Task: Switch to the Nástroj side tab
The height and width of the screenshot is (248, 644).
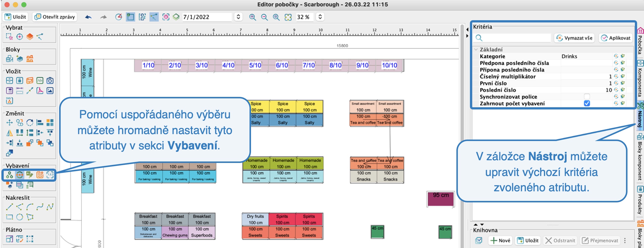Action: (640, 115)
